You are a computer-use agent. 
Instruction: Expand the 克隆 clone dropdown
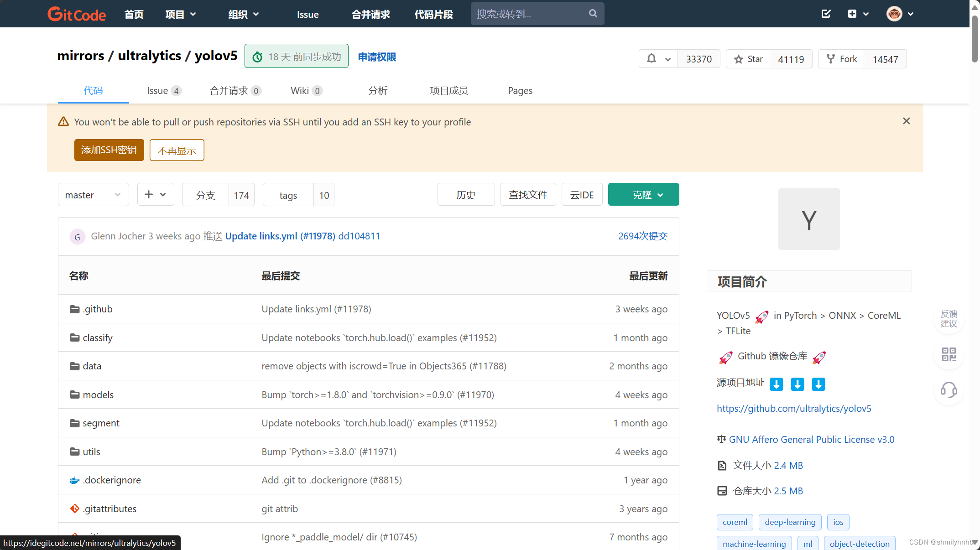[643, 195]
